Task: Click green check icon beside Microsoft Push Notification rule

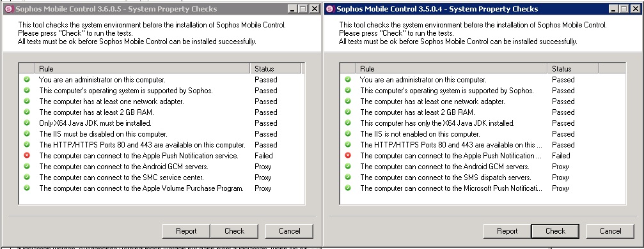Action: point(348,188)
